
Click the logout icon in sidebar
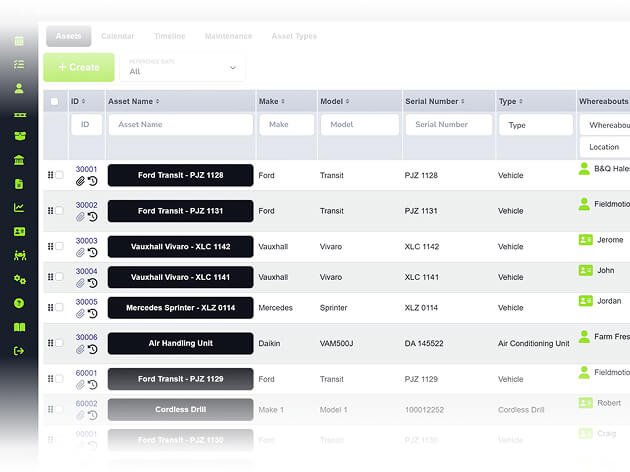[19, 351]
